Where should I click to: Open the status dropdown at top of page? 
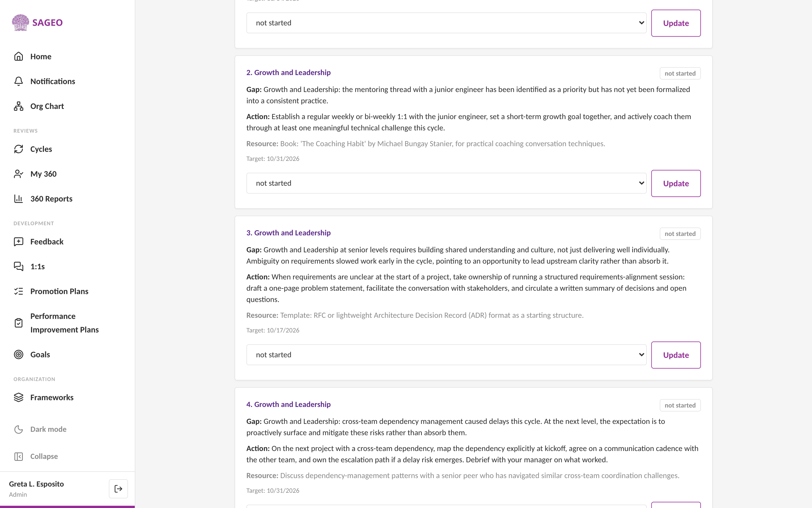pos(446,23)
